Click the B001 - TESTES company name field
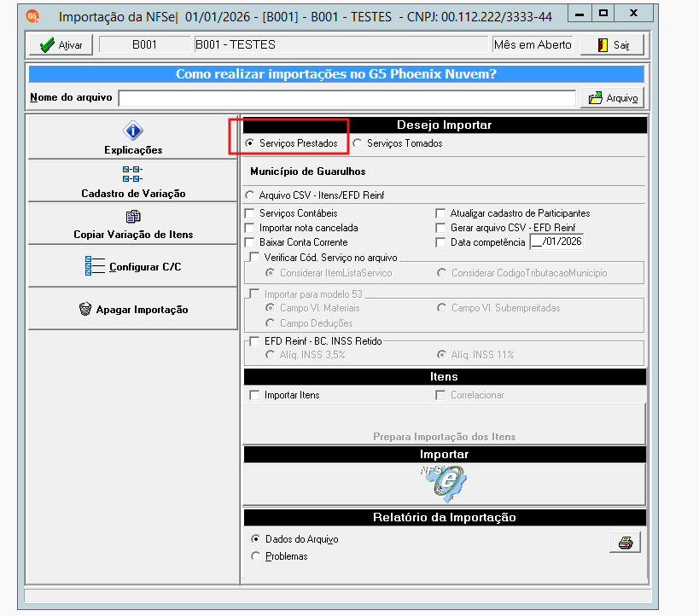699x616 pixels. point(341,45)
